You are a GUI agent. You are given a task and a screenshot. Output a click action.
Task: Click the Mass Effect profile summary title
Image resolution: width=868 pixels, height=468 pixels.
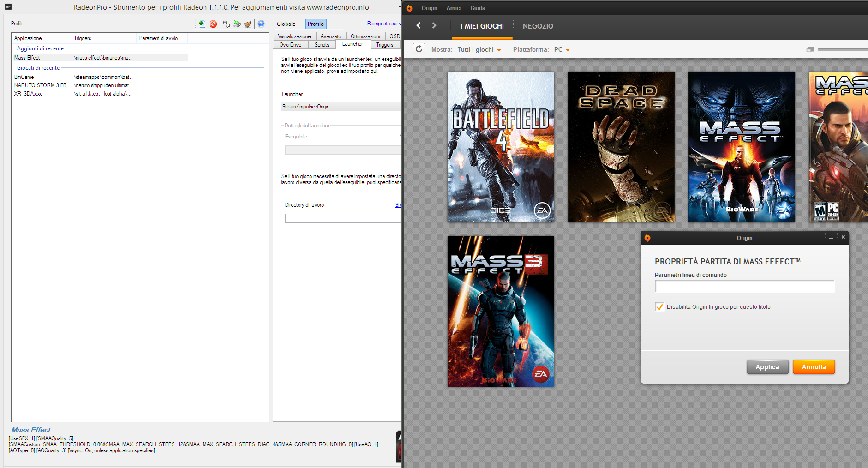click(31, 430)
